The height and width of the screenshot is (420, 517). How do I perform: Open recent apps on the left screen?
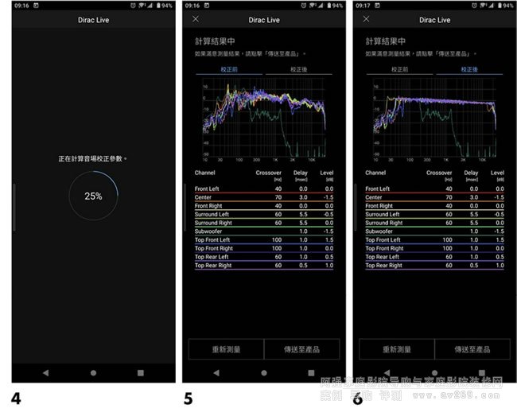point(141,372)
